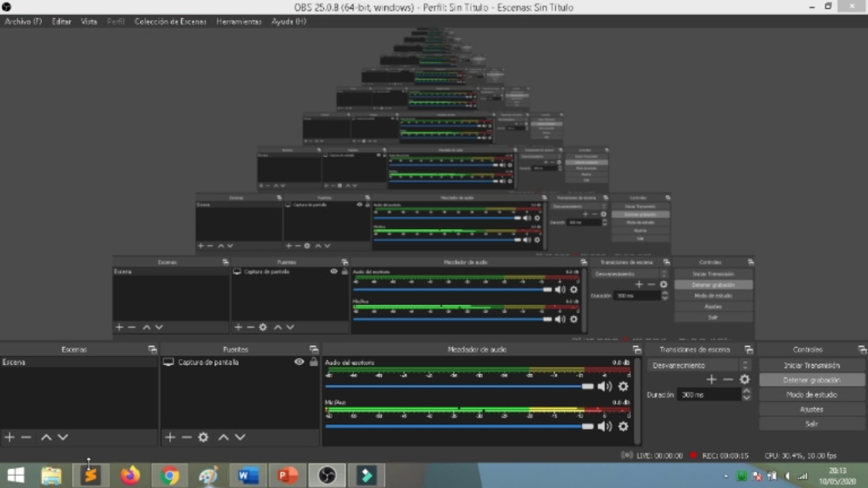Increase transition duration with up arrow

click(x=747, y=391)
